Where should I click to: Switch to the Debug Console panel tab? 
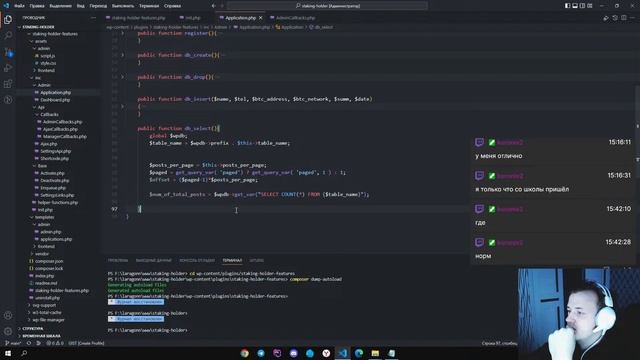tap(197, 260)
